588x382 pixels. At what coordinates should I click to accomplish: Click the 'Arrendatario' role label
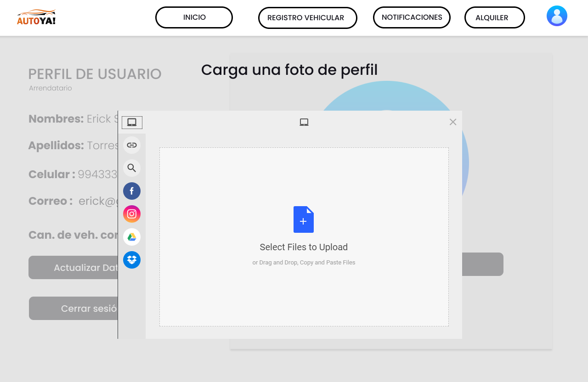(x=51, y=88)
